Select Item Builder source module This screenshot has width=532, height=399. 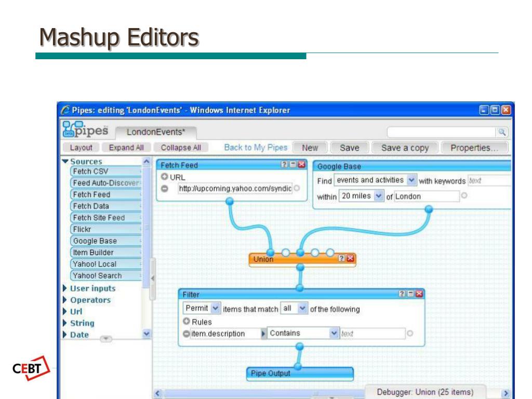(106, 252)
